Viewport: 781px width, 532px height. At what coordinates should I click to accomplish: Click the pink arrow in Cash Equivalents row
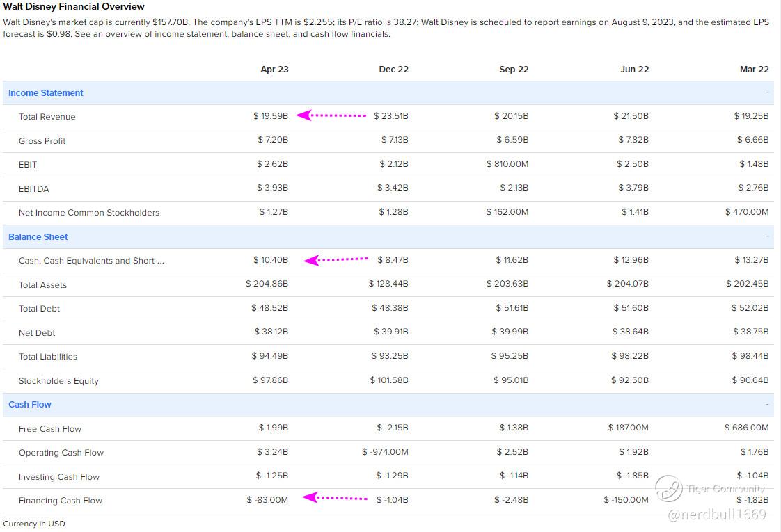336,260
